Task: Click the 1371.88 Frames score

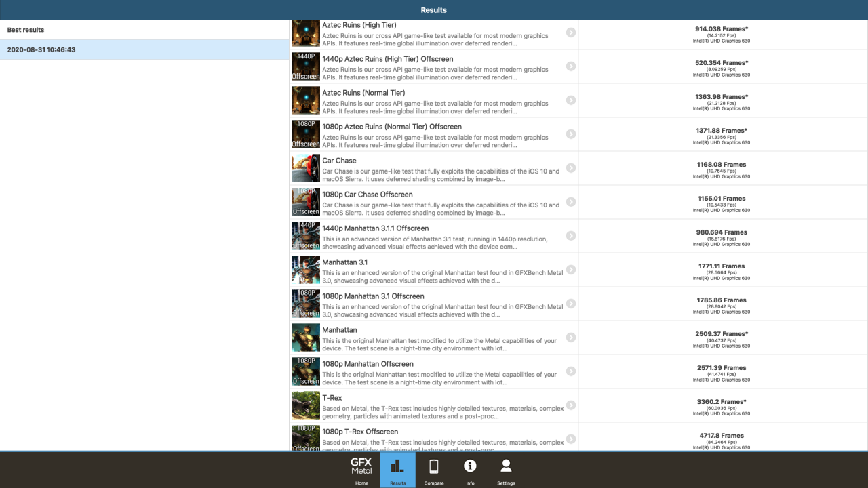Action: click(722, 131)
